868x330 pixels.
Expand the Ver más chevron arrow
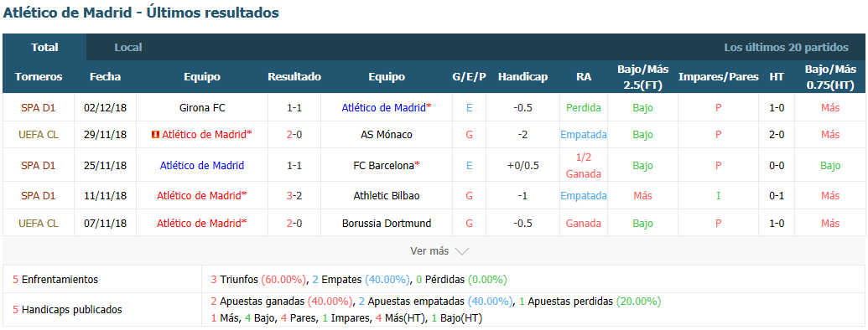click(x=462, y=251)
